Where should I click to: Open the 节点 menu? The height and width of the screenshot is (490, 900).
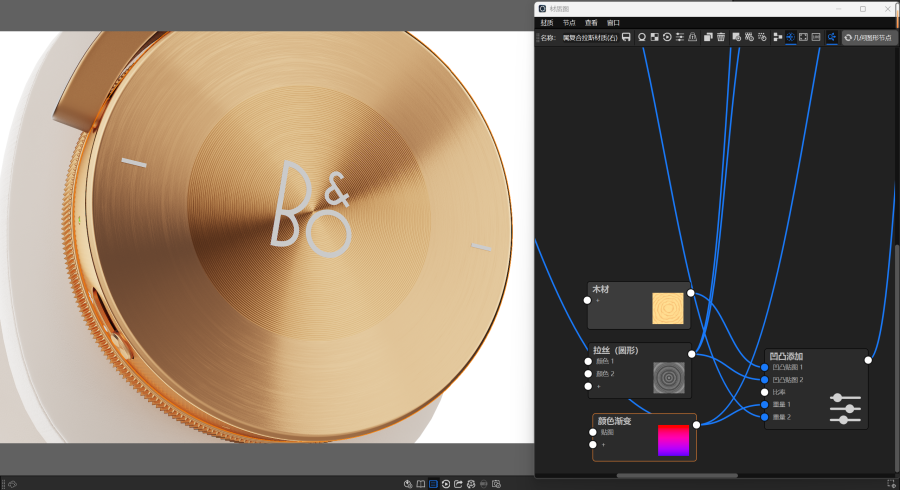pyautogui.click(x=569, y=23)
